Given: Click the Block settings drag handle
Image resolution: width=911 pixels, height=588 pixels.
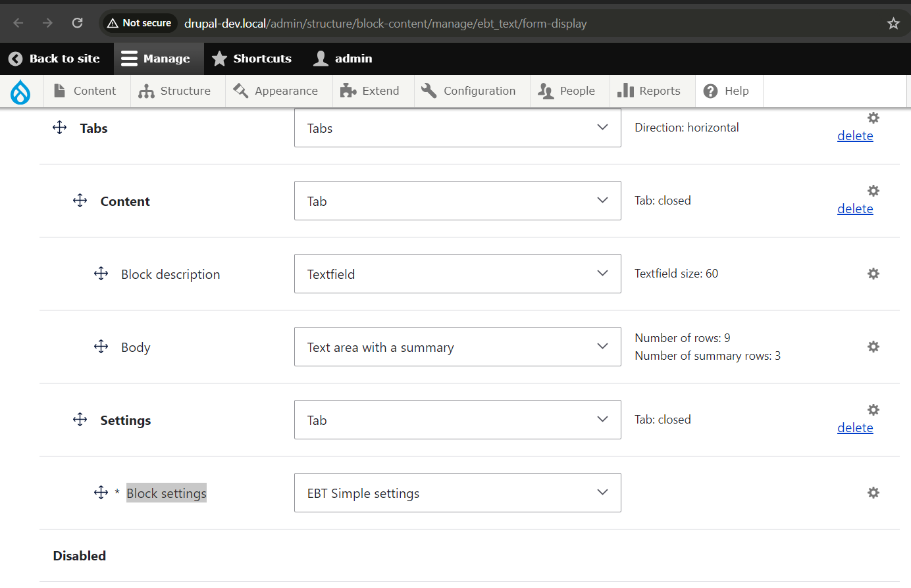Looking at the screenshot, I should pyautogui.click(x=101, y=493).
